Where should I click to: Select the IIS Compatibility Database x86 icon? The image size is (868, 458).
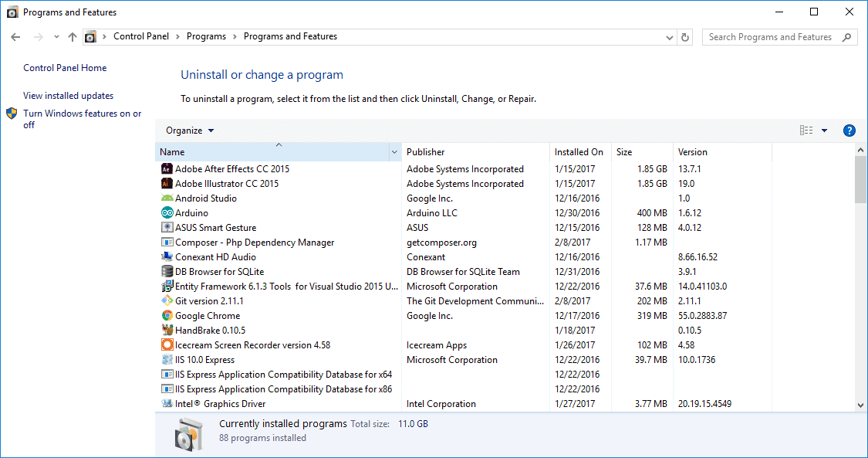point(167,388)
